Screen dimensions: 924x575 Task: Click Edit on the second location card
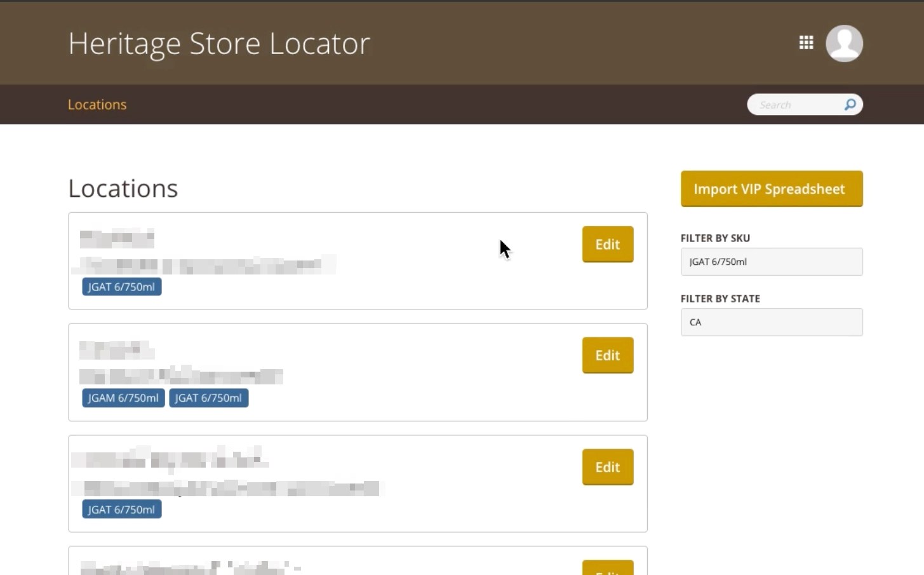point(607,355)
